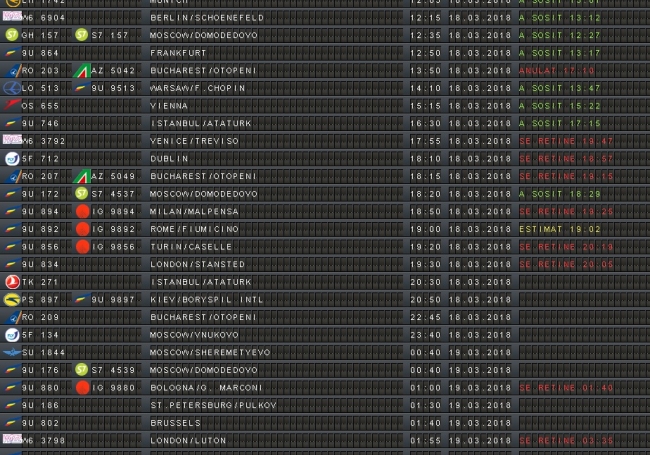The width and height of the screenshot is (650, 455).
Task: Select the ESTIMAT 19:02 status
Action: click(x=560, y=229)
